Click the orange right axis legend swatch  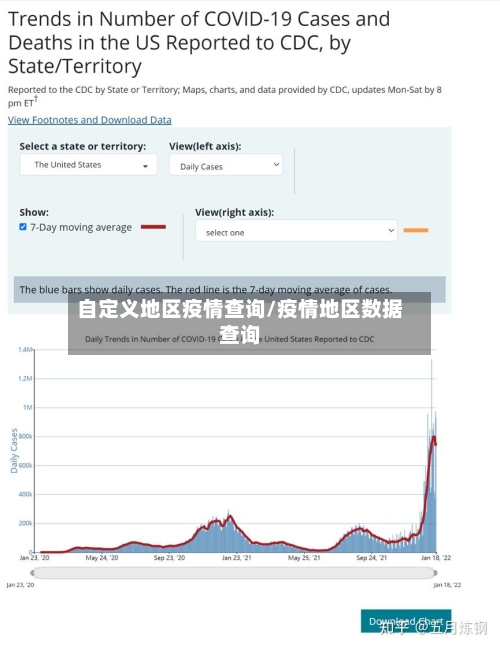click(416, 230)
